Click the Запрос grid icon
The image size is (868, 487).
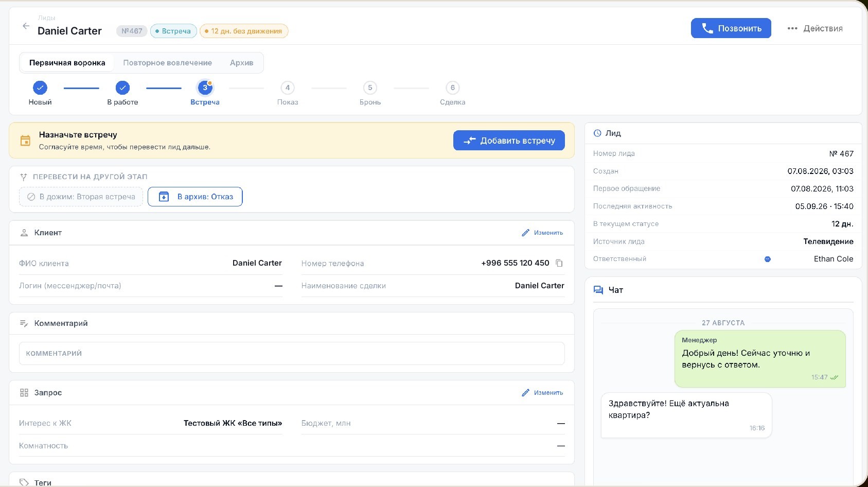point(24,393)
